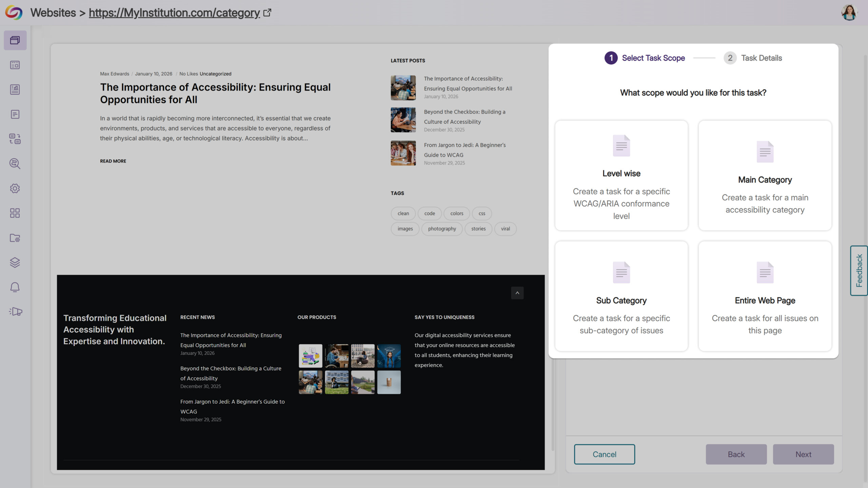Open the search scan icon in the sidebar
Image resolution: width=868 pixels, height=488 pixels.
pos(15,164)
